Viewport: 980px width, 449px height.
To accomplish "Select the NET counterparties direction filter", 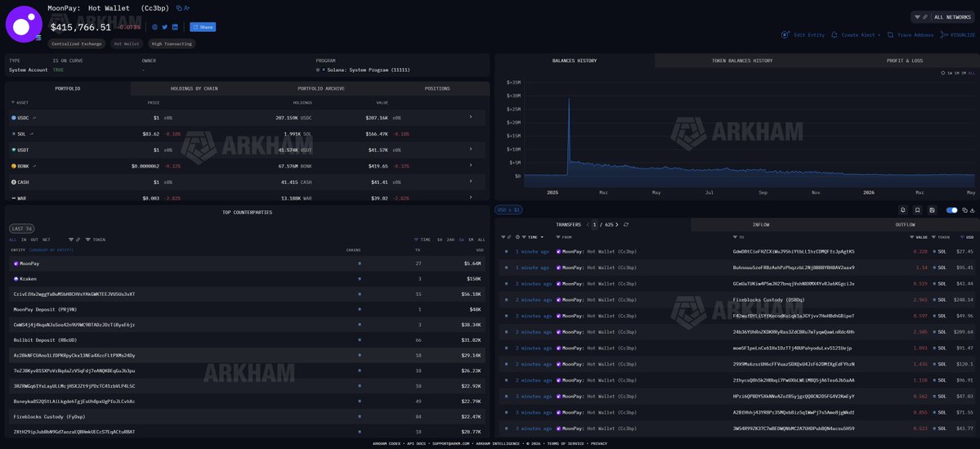I will (x=46, y=240).
